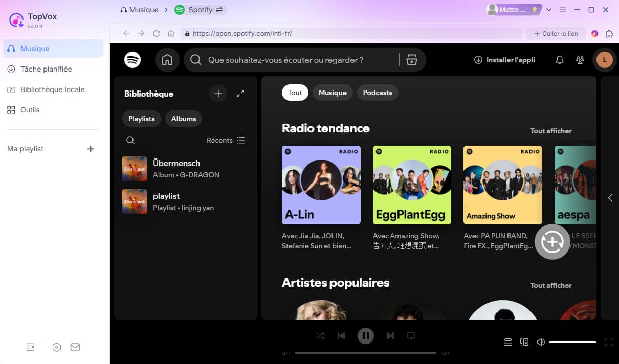This screenshot has height=364, width=619.
Task: Open the Musique sidebar section
Action: (x=53, y=49)
